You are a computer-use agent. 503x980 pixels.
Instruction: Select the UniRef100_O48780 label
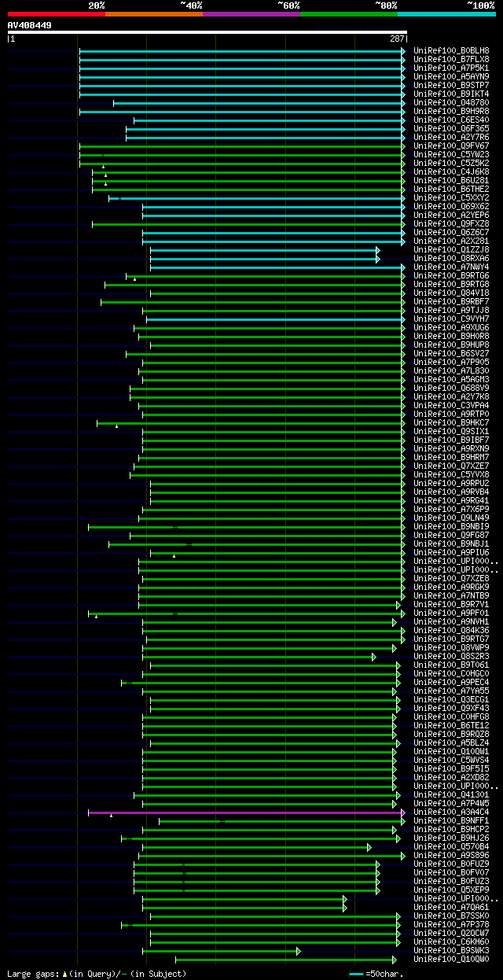point(451,102)
